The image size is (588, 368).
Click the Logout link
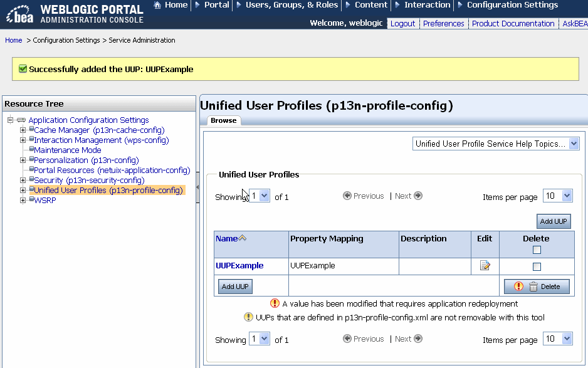(402, 24)
